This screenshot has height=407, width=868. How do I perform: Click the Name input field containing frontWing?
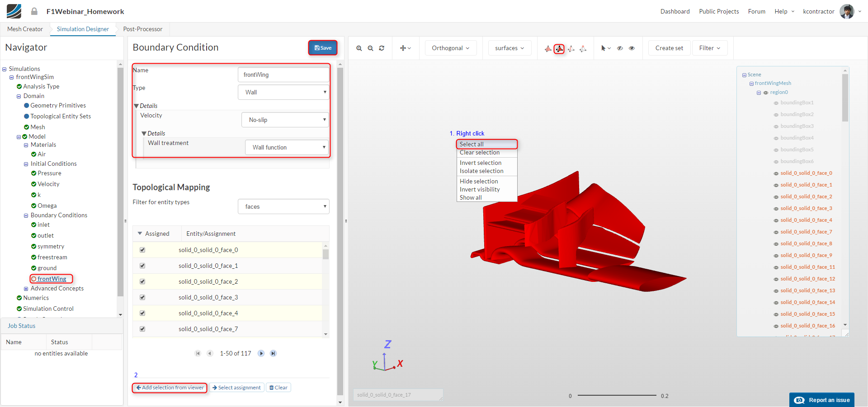point(283,75)
